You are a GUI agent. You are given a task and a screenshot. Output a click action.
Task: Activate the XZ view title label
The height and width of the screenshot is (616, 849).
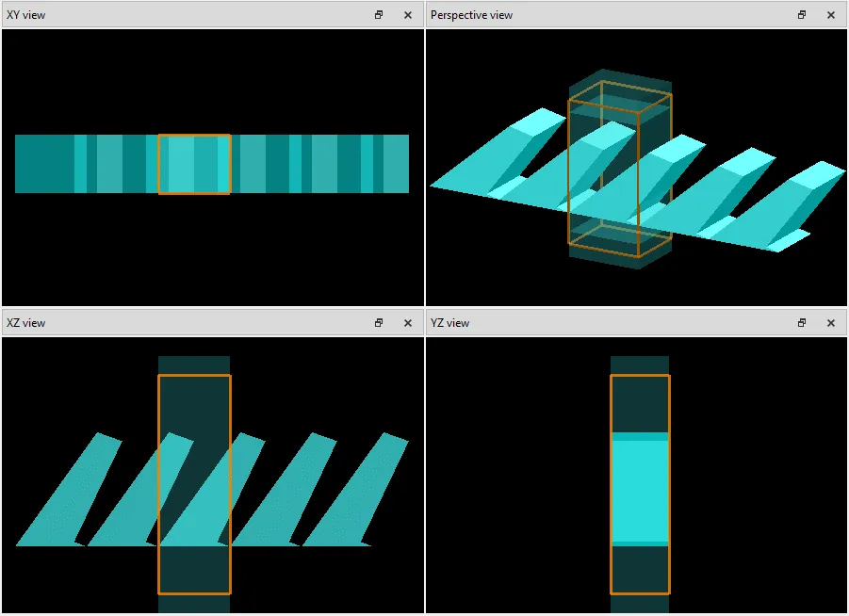pyautogui.click(x=25, y=323)
